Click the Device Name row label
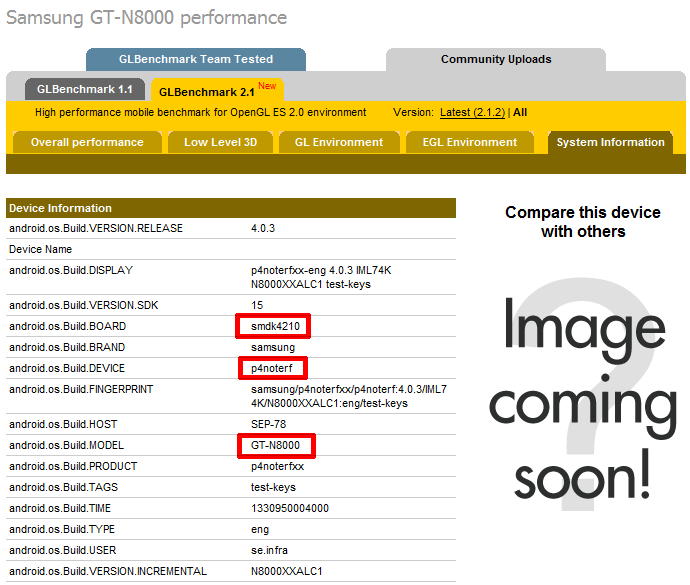 (40, 250)
